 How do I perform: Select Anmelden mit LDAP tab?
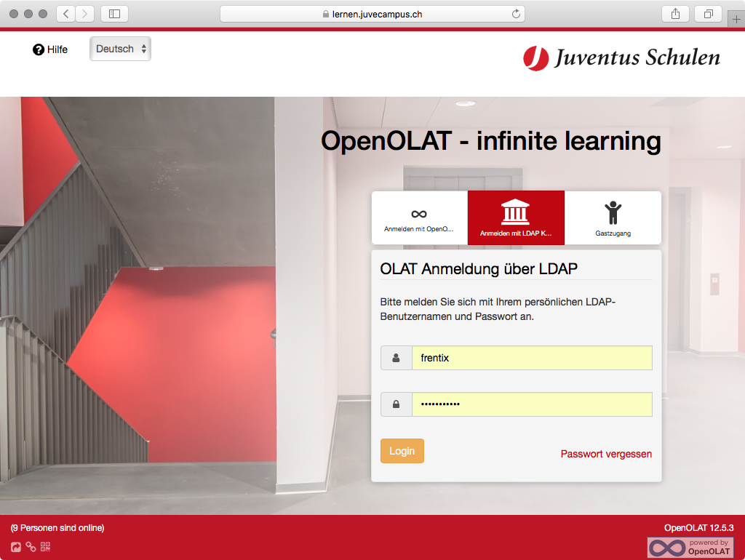(516, 218)
